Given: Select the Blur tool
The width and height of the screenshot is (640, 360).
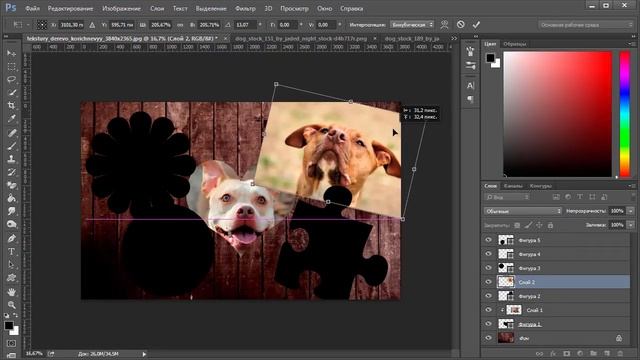Looking at the screenshot, I should tap(11, 211).
